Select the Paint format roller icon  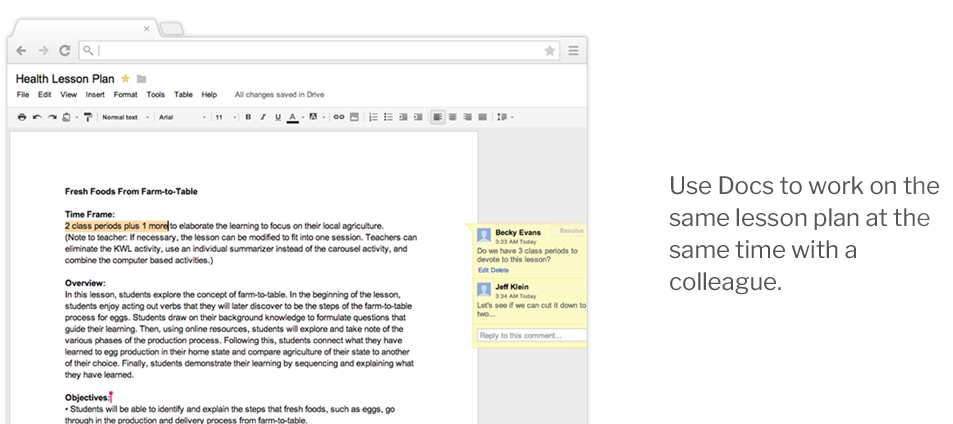point(88,117)
